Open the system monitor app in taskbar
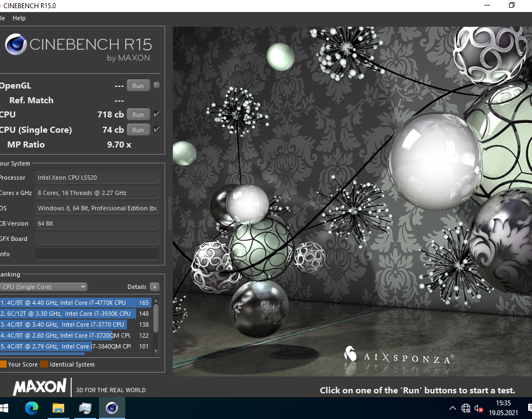This screenshot has width=532, height=419. (85, 408)
